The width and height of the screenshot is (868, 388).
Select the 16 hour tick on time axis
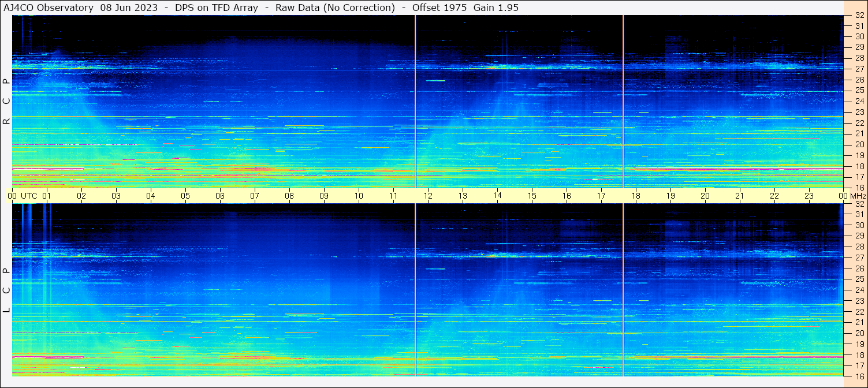pos(567,196)
